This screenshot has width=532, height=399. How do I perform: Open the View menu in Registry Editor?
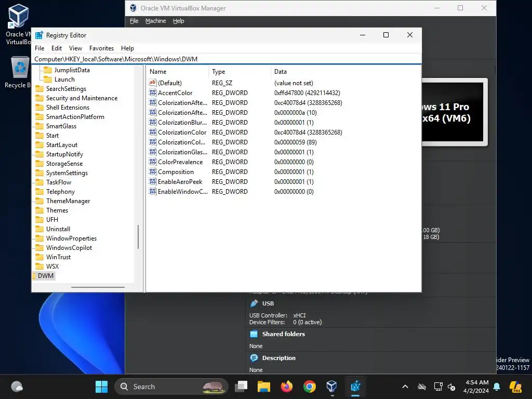coord(75,48)
